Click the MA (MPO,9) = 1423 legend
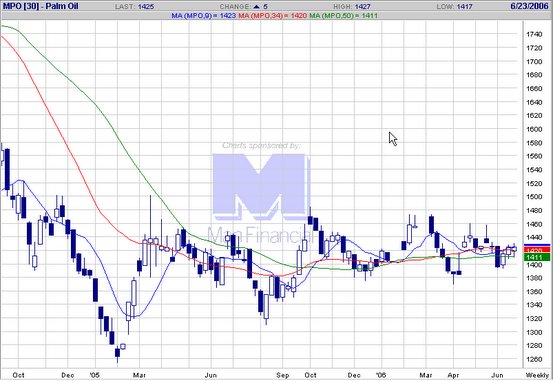The width and height of the screenshot is (553, 381). [203, 16]
